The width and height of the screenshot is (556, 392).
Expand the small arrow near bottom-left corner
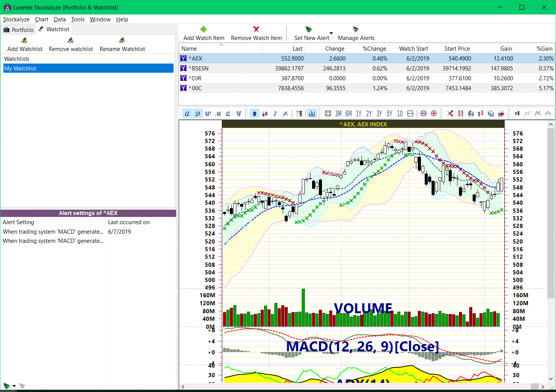click(x=14, y=386)
